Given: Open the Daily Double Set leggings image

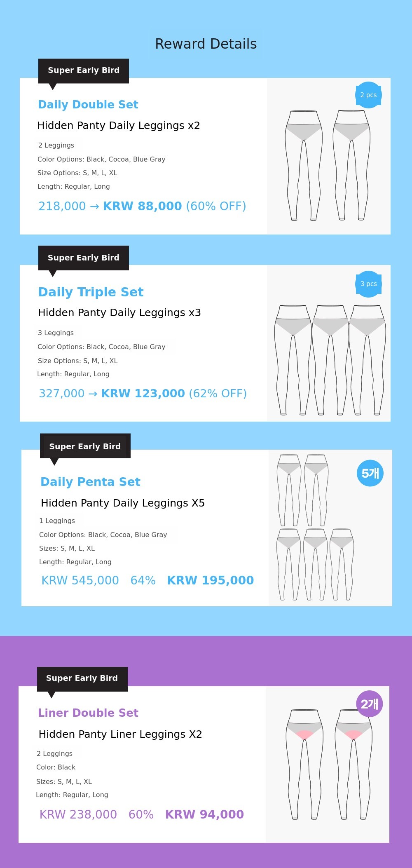Looking at the screenshot, I should point(328,165).
